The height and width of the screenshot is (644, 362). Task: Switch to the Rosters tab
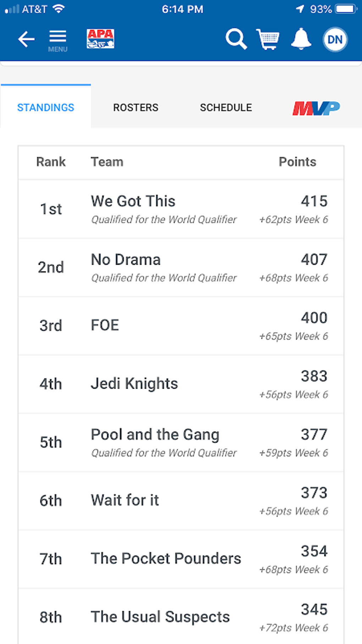pyautogui.click(x=136, y=107)
